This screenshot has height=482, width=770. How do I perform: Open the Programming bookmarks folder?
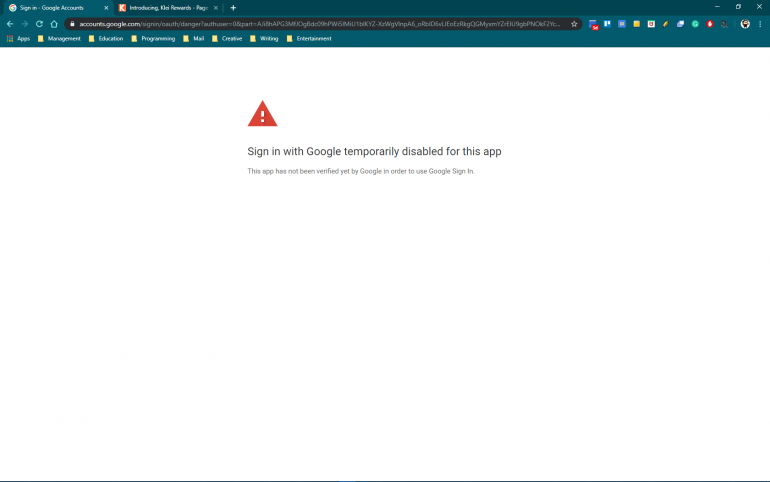click(x=153, y=38)
